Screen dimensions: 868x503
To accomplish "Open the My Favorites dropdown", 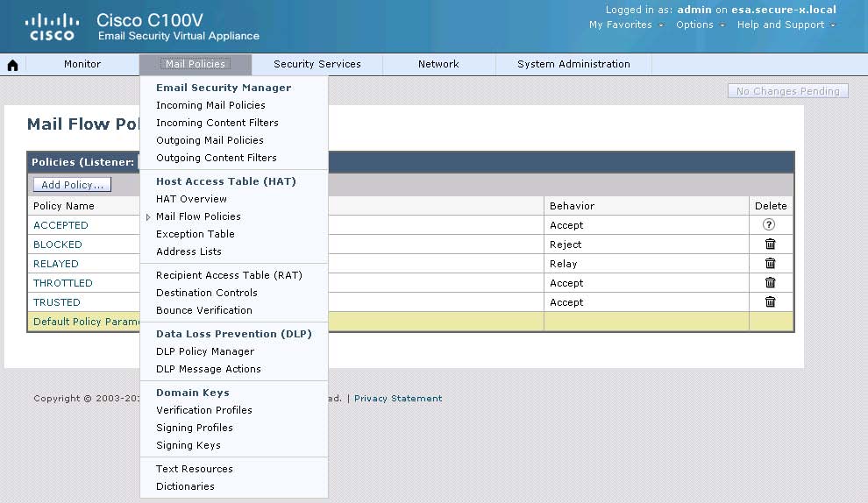I will point(626,25).
